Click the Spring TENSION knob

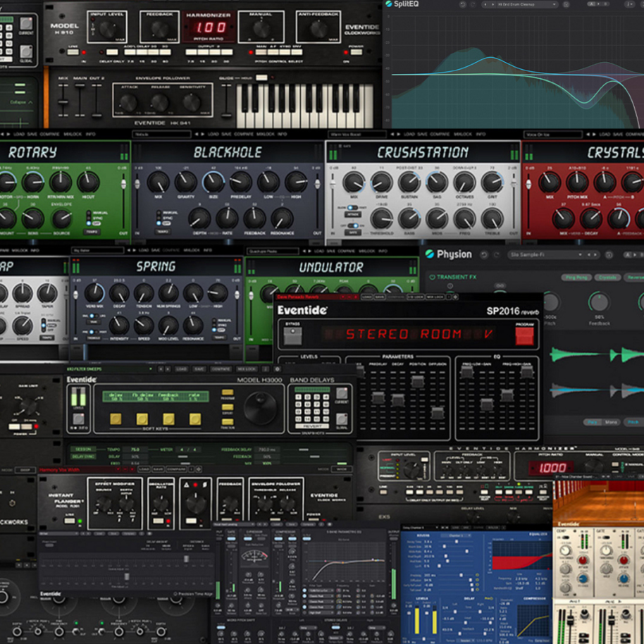pyautogui.click(x=144, y=294)
